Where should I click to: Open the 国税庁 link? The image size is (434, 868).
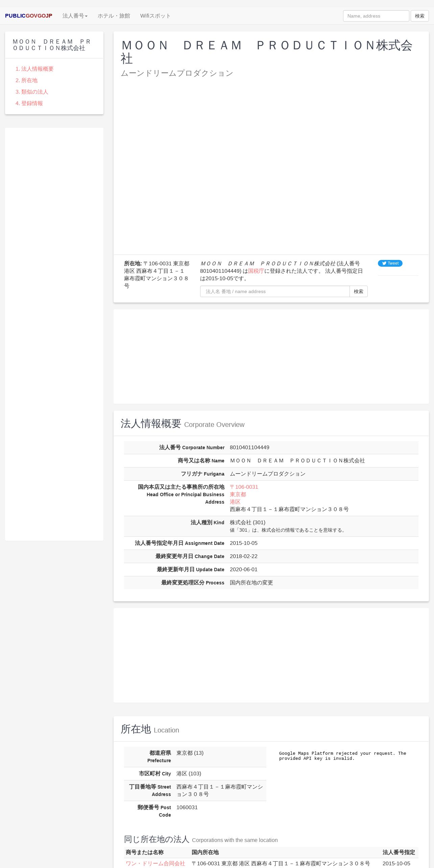click(x=256, y=271)
